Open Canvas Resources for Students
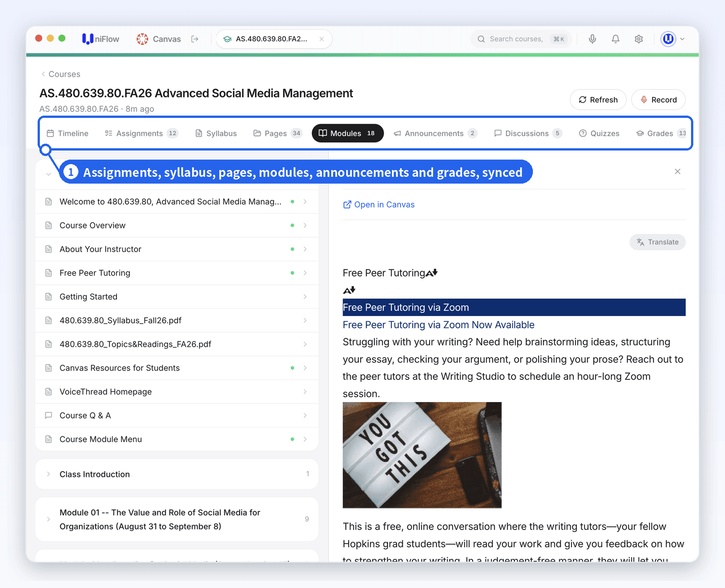 click(177, 368)
